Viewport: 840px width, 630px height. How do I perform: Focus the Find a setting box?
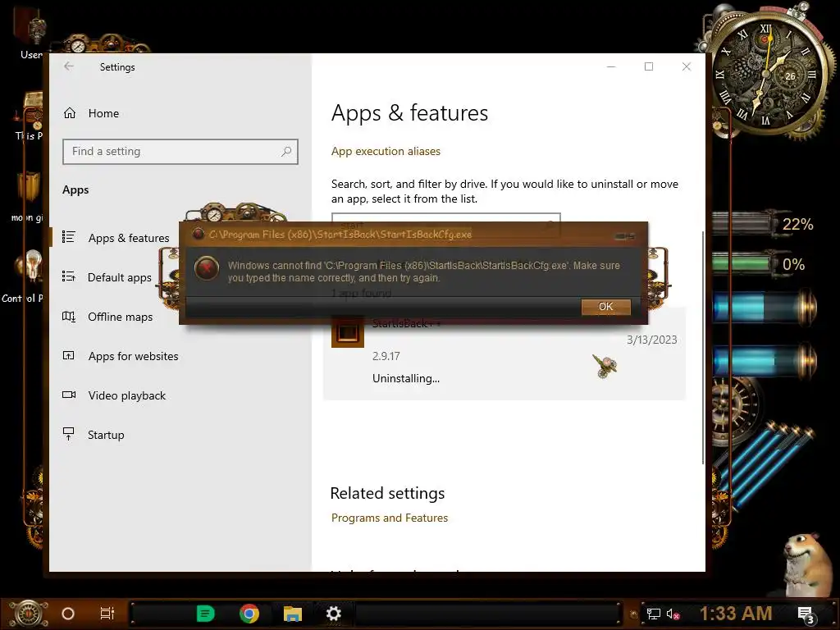pyautogui.click(x=180, y=152)
